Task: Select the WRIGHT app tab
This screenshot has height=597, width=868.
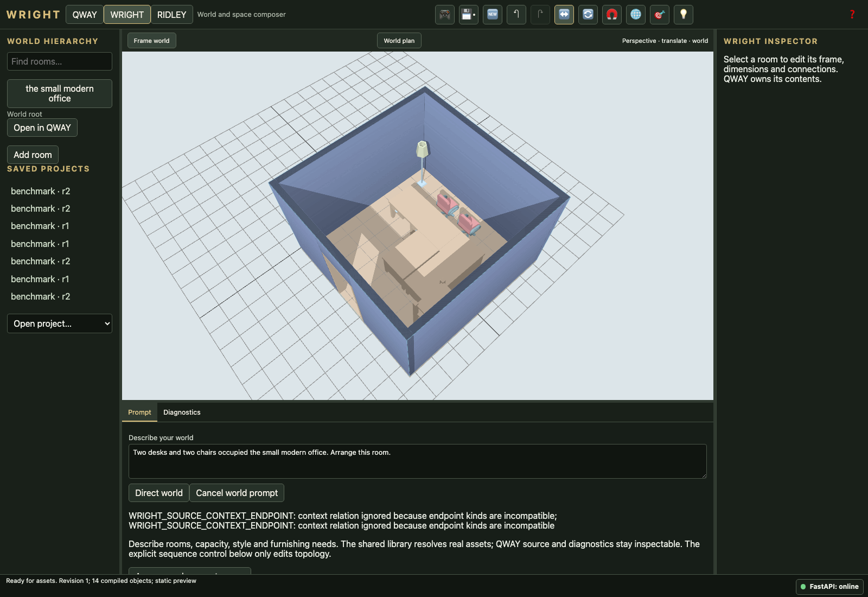Action: pyautogui.click(x=127, y=15)
